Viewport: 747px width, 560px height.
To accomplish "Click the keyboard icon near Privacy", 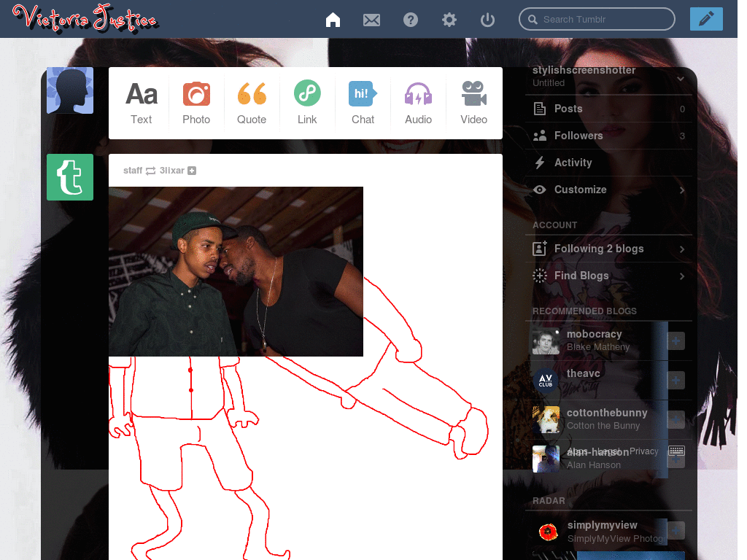I will click(x=676, y=451).
